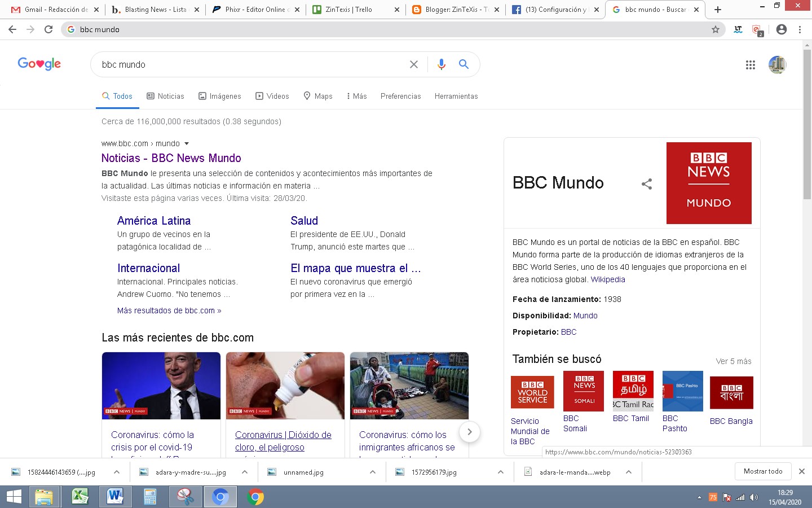
Task: Click the BBC owner link under Propietario
Action: 568,332
